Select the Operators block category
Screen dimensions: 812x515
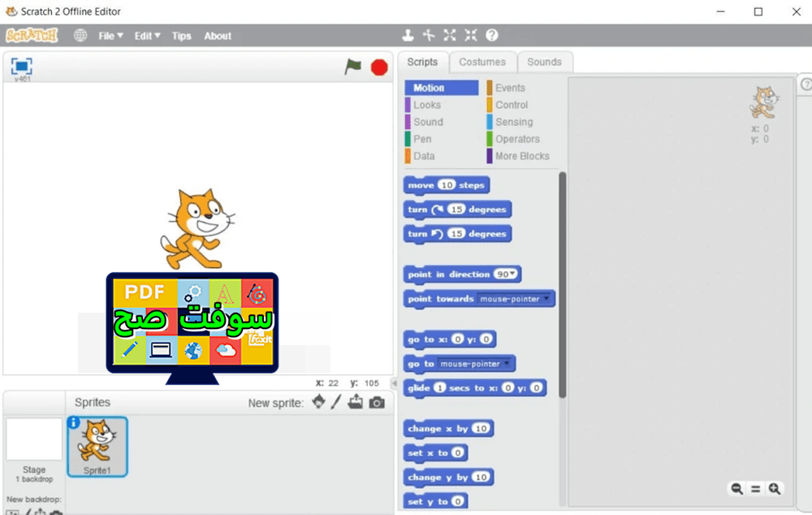pyautogui.click(x=516, y=139)
